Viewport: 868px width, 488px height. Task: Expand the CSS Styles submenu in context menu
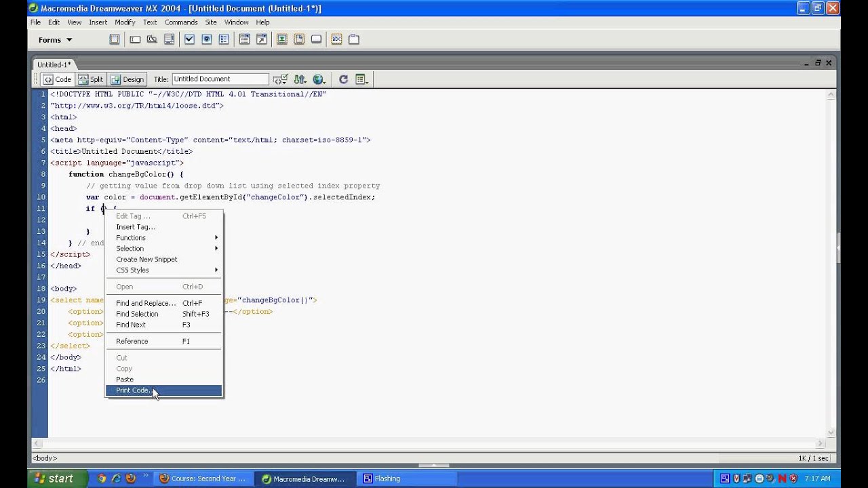[164, 270]
